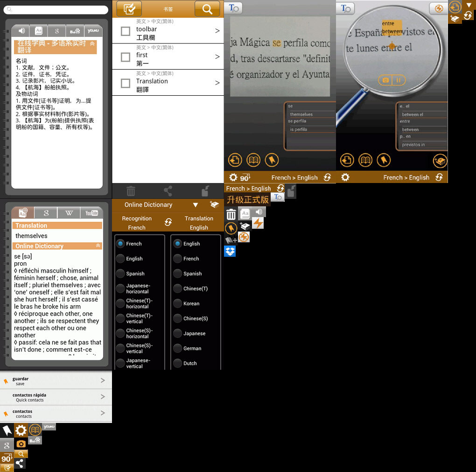This screenshot has width=476, height=472.
Task: Open the Online Dictionary dropdown arrow
Action: (x=196, y=205)
